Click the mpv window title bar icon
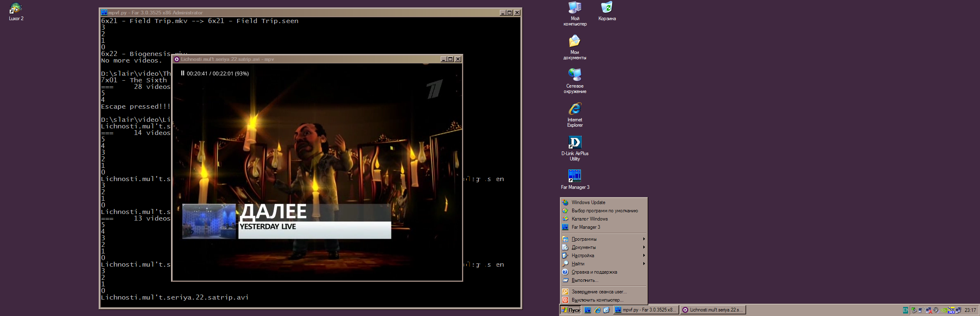The width and height of the screenshot is (980, 316). (x=177, y=59)
